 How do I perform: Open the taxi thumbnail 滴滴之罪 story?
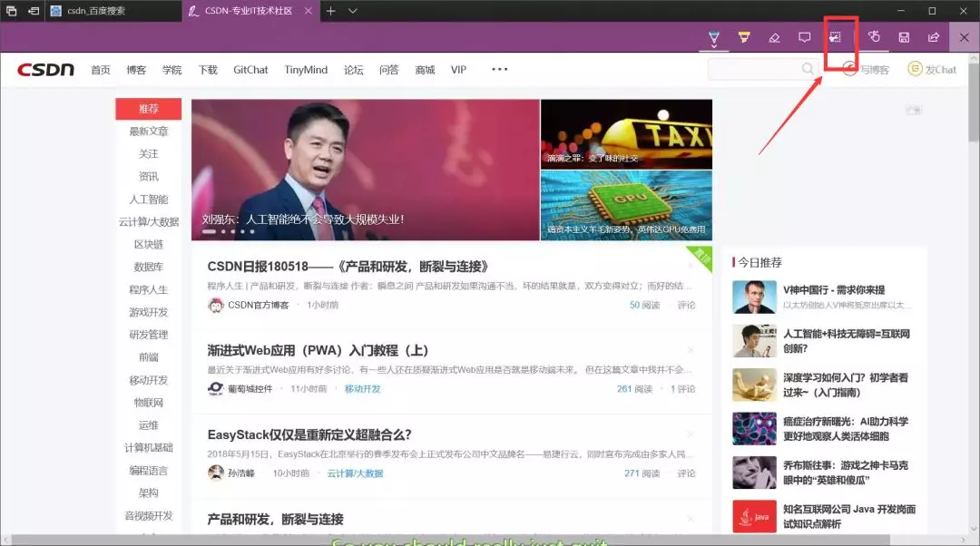point(626,133)
